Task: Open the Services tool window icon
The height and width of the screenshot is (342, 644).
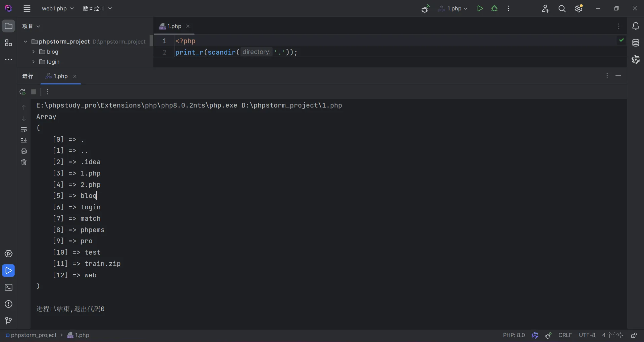Action: [x=8, y=254]
